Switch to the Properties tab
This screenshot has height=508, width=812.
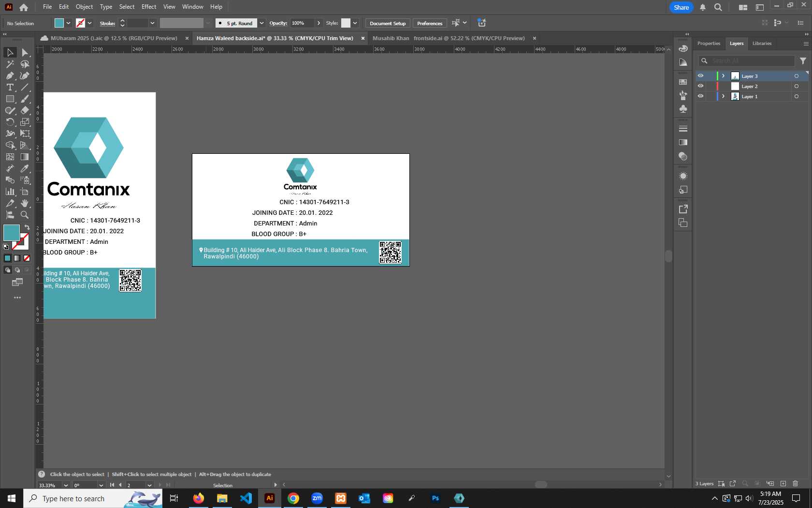pyautogui.click(x=709, y=44)
